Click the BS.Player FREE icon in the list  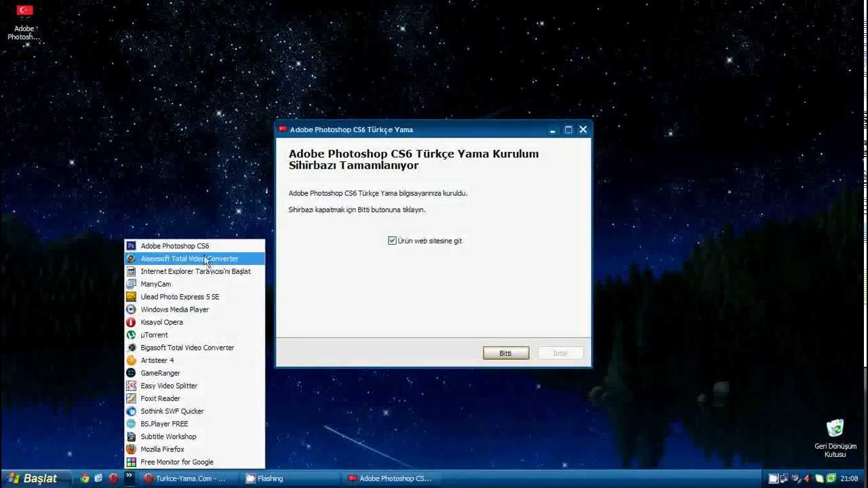tap(132, 424)
